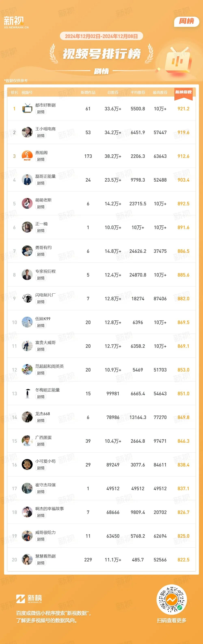This screenshot has width=203, height=644.
Task: Click the orange video TV icon in banner
Action: pyautogui.click(x=178, y=60)
